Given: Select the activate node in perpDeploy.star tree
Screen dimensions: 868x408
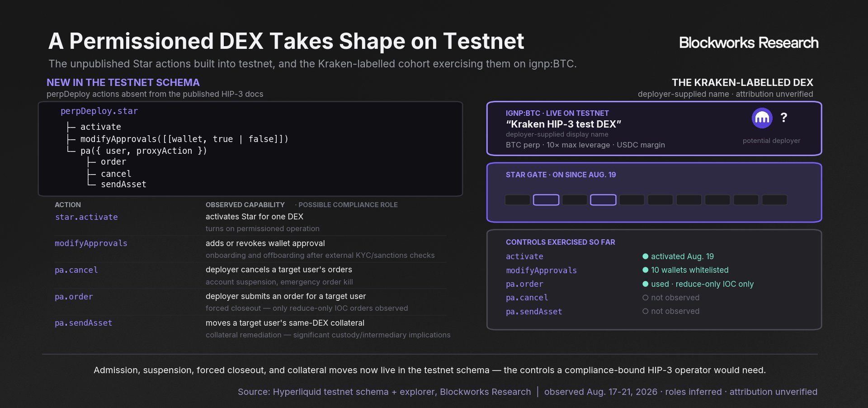Looking at the screenshot, I should coord(100,127).
